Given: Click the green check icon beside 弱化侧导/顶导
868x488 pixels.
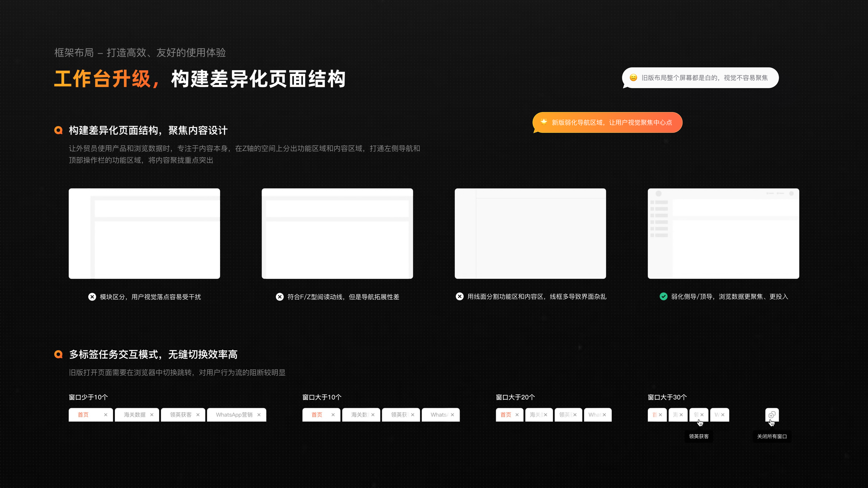Looking at the screenshot, I should pyautogui.click(x=663, y=296).
